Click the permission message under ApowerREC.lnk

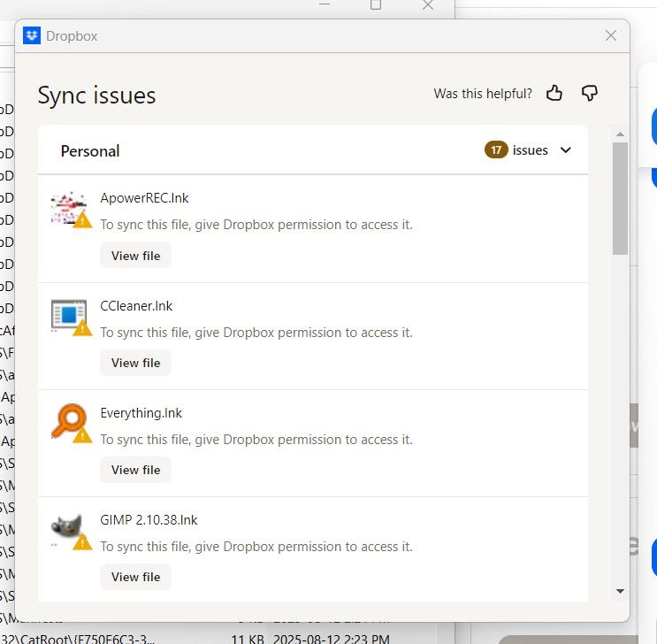256,225
